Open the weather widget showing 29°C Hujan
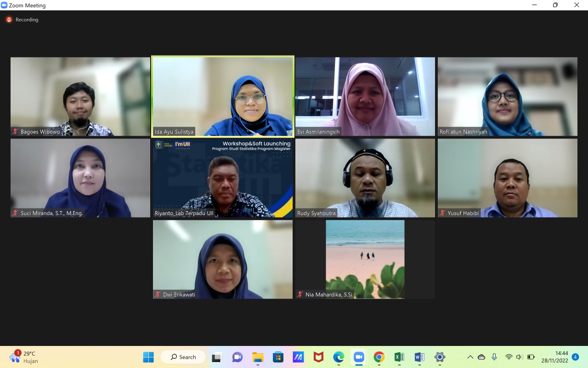Viewport: 588px width, 368px height. [23, 357]
